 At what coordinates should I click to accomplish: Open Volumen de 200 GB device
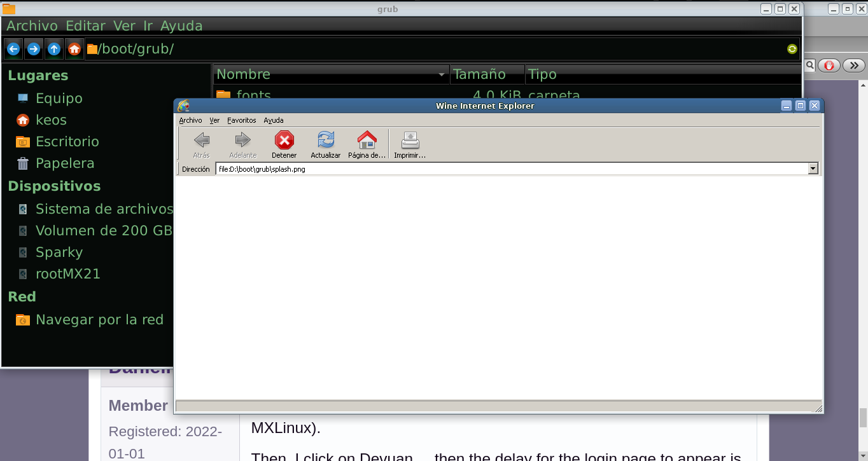coord(104,230)
